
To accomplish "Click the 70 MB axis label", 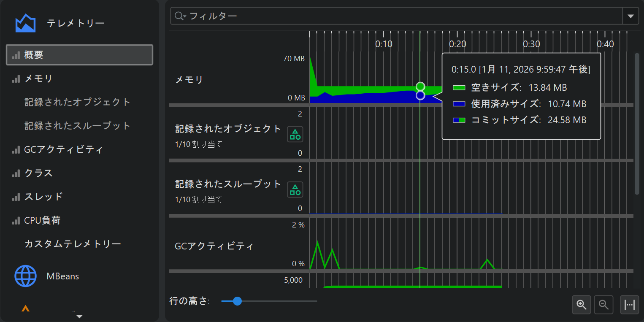I will click(294, 59).
